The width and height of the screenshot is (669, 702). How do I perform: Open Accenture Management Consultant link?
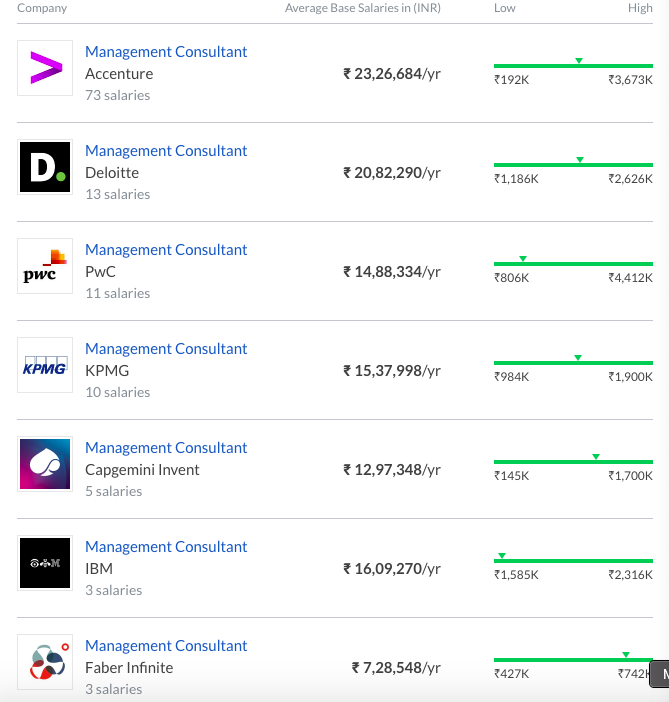pyautogui.click(x=166, y=52)
